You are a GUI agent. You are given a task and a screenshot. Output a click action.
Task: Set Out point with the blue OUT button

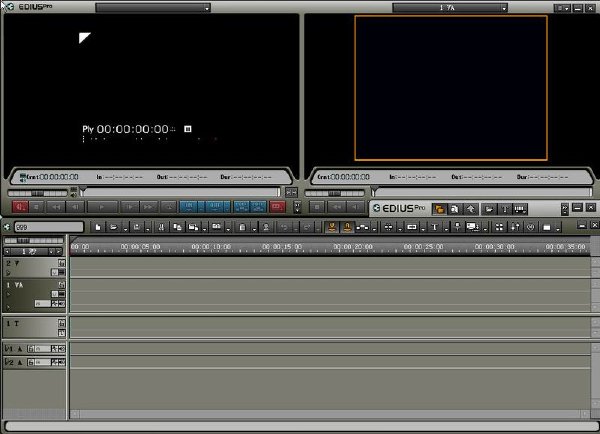[215, 207]
